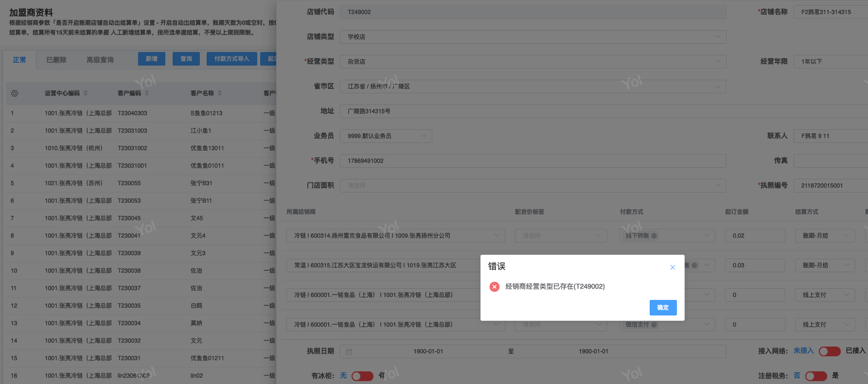Image resolution: width=868 pixels, height=384 pixels.
Task: Expand 付款方式 dropdown containing 微信支付
Action: click(x=668, y=325)
